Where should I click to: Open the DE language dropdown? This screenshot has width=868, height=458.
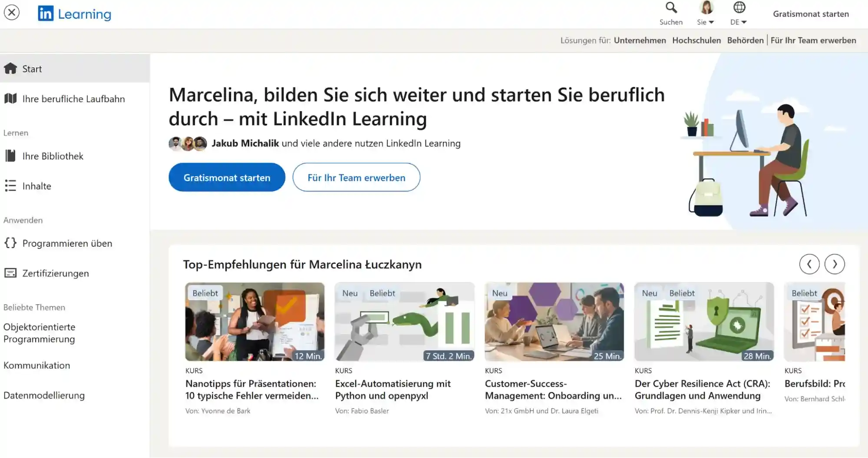739,13
